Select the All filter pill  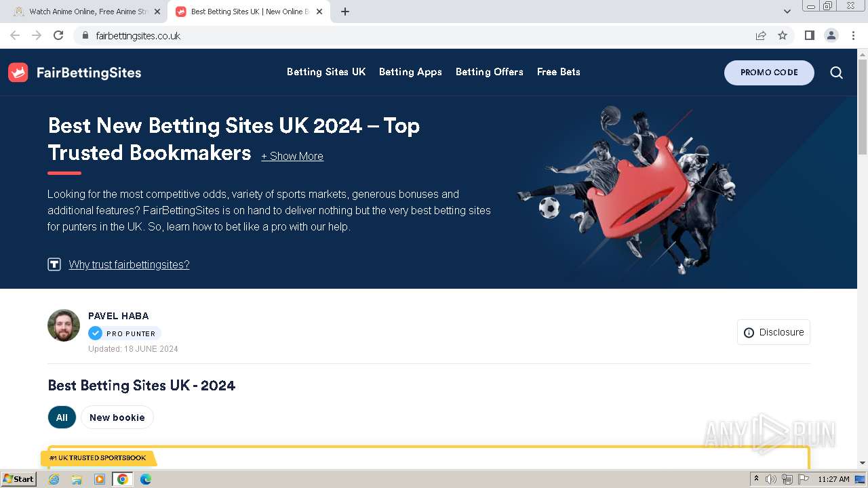click(62, 418)
